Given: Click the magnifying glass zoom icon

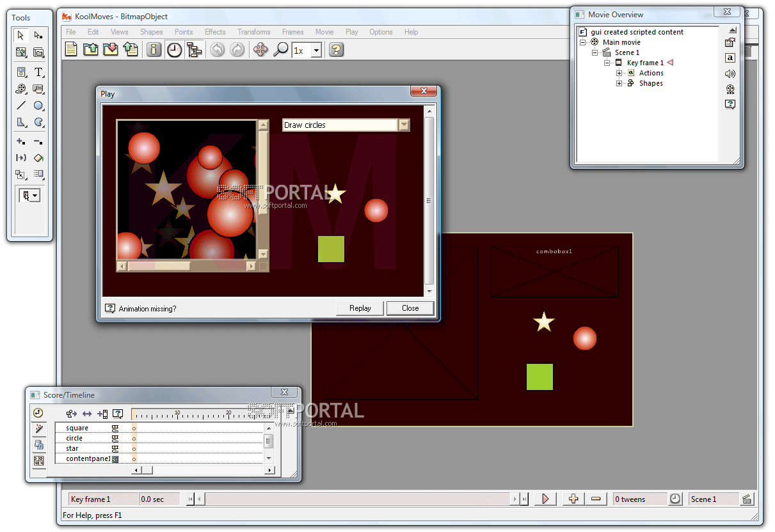Looking at the screenshot, I should tap(280, 50).
